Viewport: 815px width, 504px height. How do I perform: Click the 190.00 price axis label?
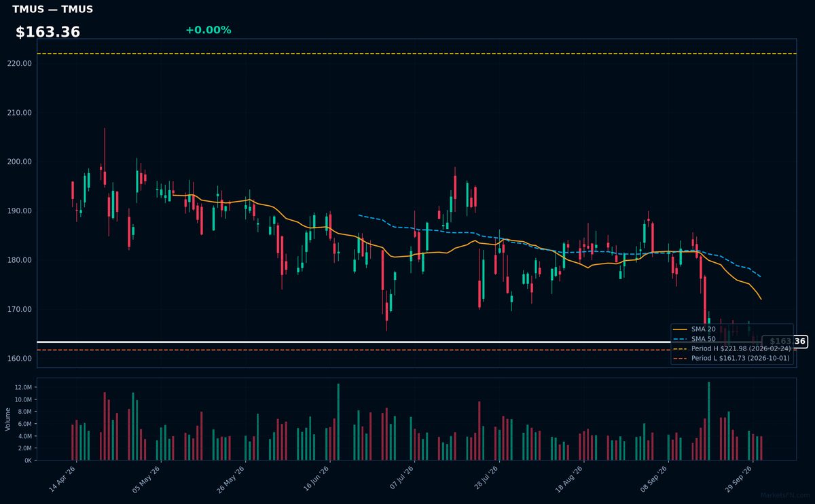coord(20,211)
